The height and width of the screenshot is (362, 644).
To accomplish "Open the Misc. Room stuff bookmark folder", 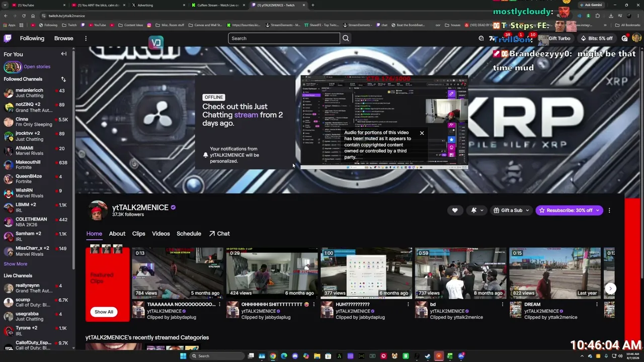I will pyautogui.click(x=170, y=25).
